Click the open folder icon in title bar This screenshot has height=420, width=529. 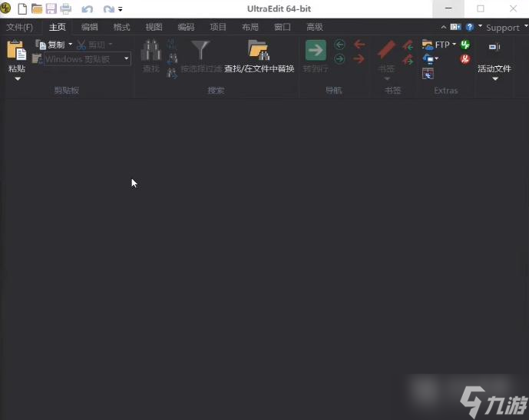[36, 8]
